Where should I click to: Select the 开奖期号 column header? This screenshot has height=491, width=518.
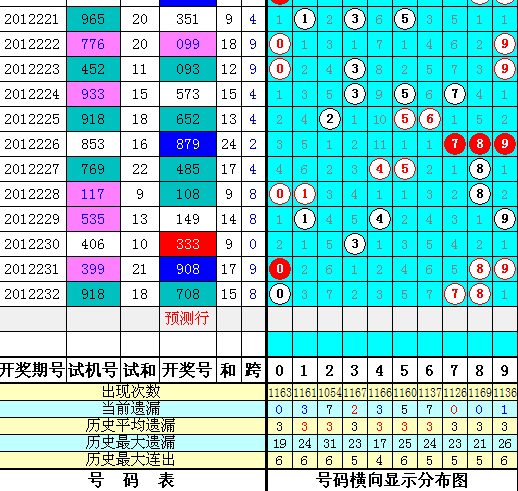pos(32,370)
